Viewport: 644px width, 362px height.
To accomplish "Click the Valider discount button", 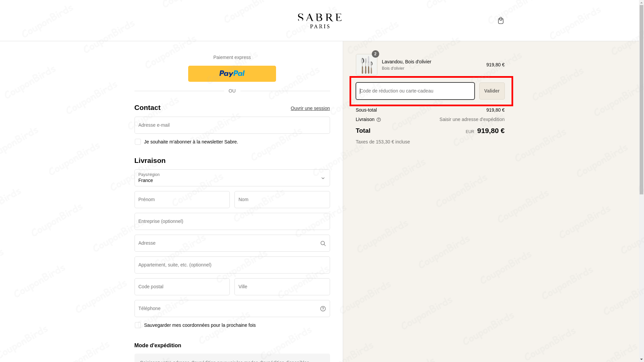I will (x=492, y=91).
